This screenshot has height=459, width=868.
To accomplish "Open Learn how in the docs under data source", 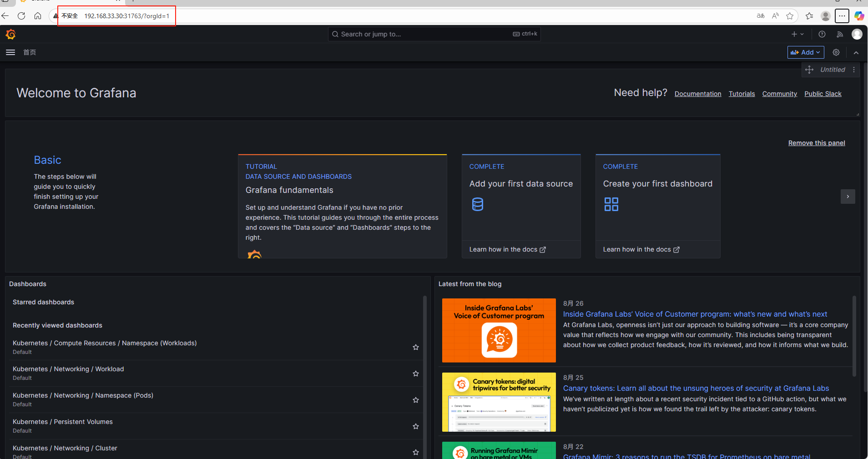I will point(508,249).
